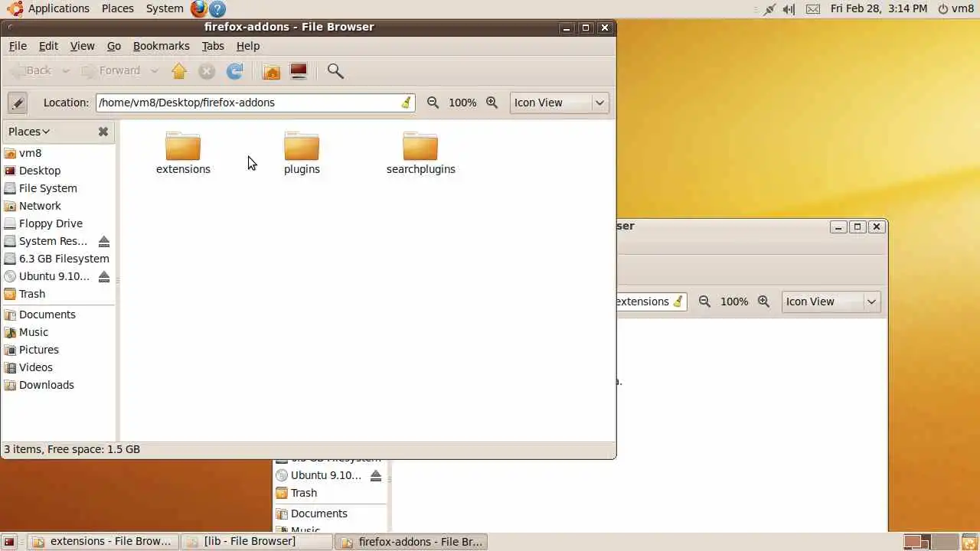Switch to lib - File Browser taskbar button
The height and width of the screenshot is (551, 980).
(257, 542)
